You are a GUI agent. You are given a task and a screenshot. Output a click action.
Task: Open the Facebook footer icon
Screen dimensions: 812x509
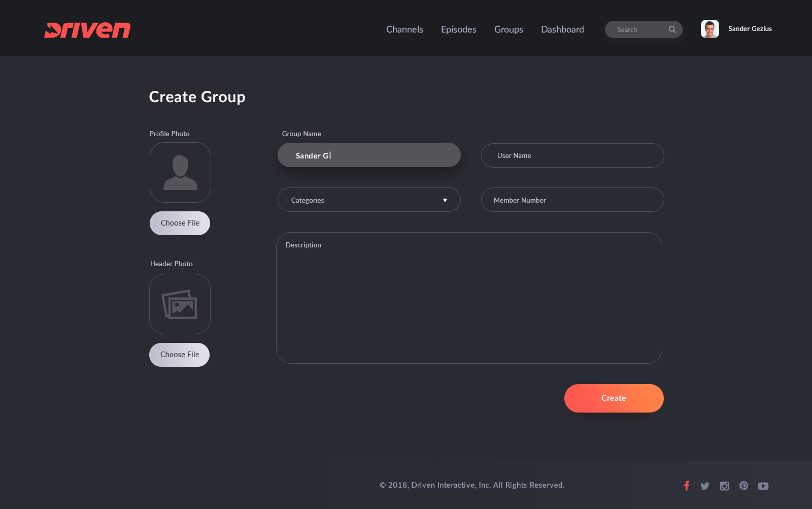click(686, 486)
